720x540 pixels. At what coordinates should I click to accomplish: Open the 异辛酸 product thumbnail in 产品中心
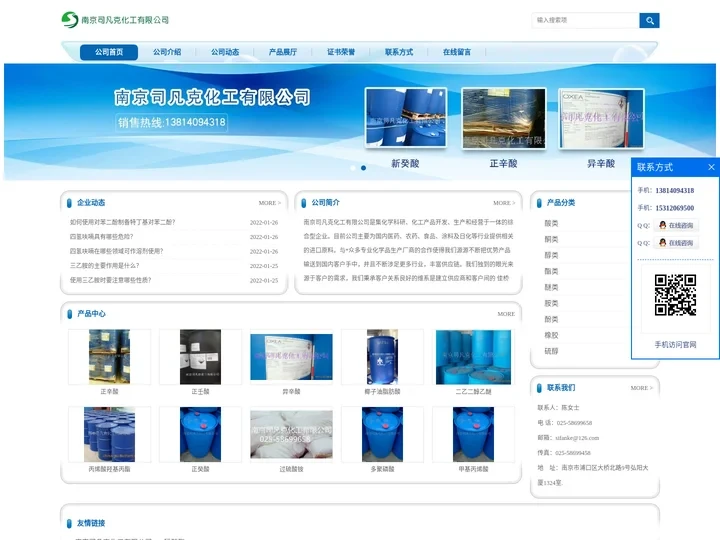(291, 357)
